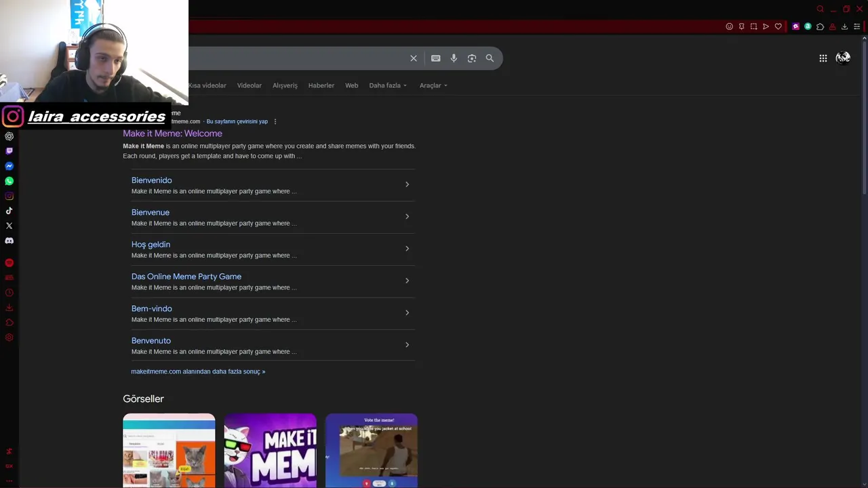Switch to the Kısa videolar tab
This screenshot has height=488, width=868.
coord(208,85)
